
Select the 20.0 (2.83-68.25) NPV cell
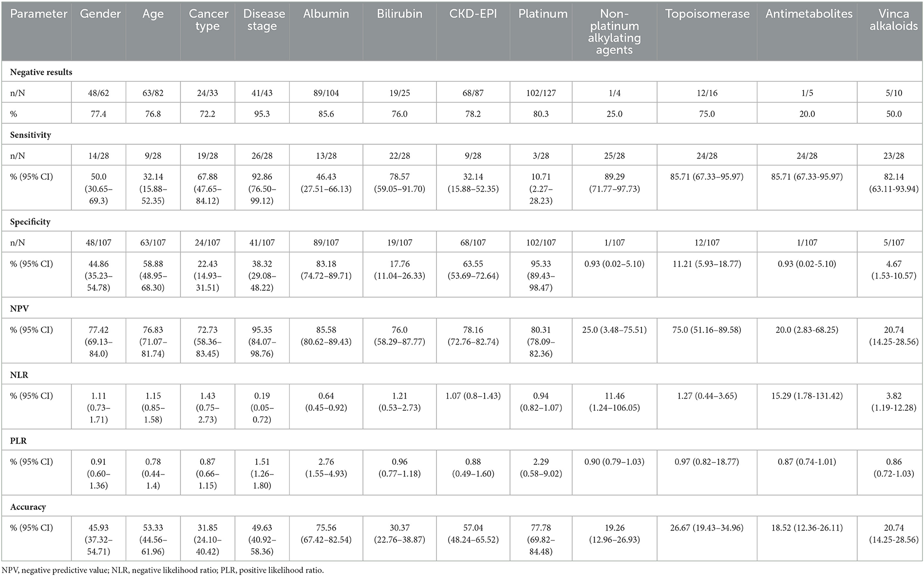807,341
